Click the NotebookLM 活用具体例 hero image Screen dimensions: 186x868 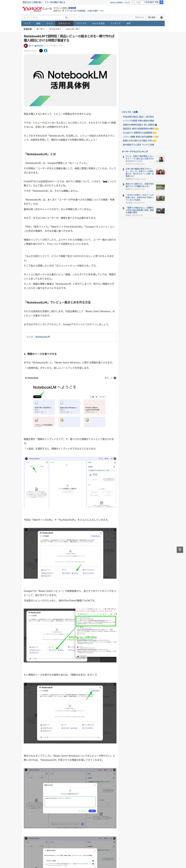click(70, 80)
